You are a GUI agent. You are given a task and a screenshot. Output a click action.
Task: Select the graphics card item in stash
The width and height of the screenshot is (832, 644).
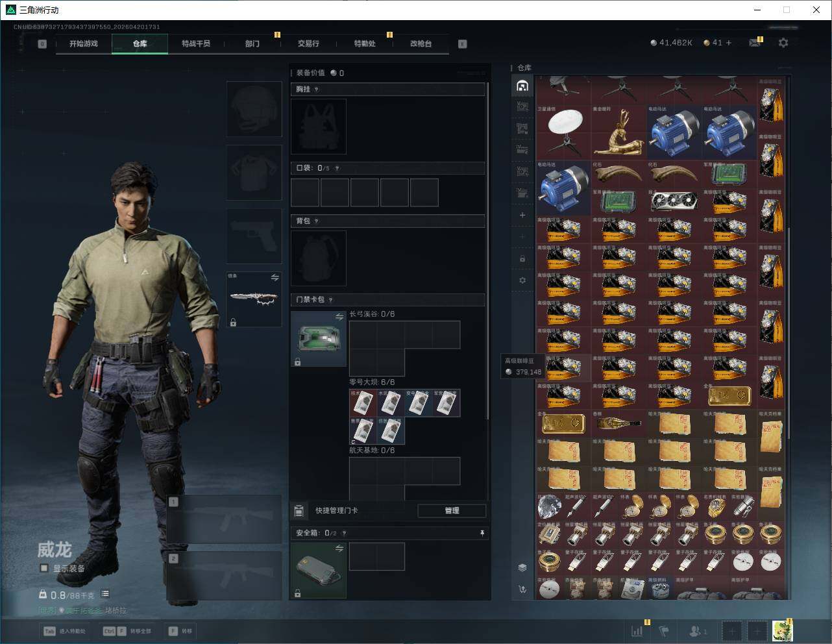[674, 201]
